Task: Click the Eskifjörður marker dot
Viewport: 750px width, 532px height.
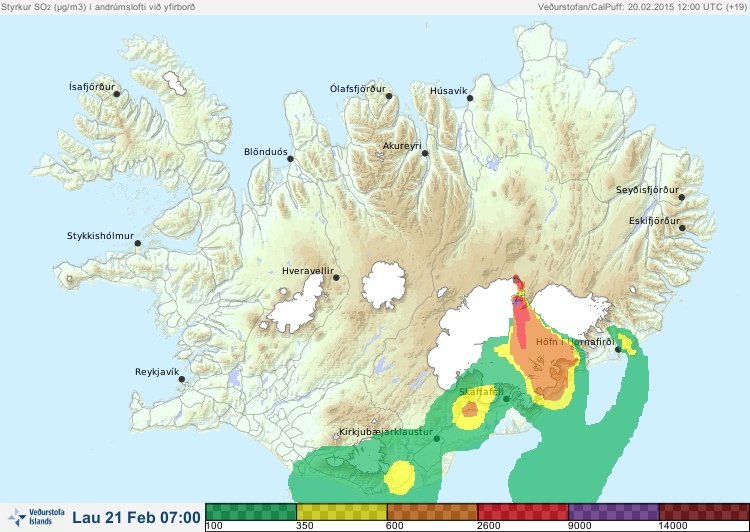Action: 682,228
